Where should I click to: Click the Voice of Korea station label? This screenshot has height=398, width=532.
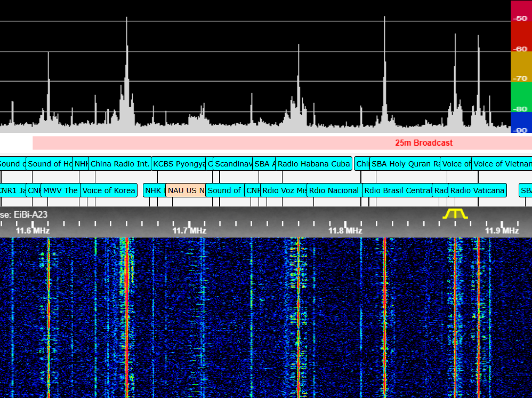(109, 190)
